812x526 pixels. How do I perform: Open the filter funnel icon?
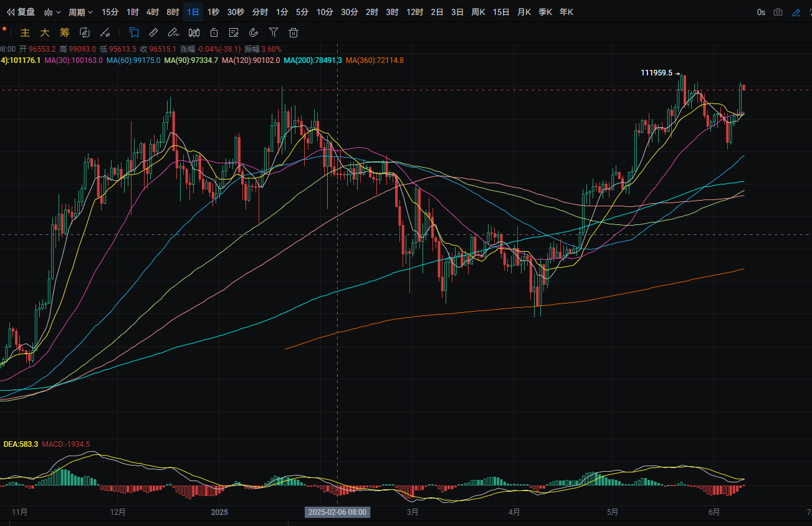274,32
